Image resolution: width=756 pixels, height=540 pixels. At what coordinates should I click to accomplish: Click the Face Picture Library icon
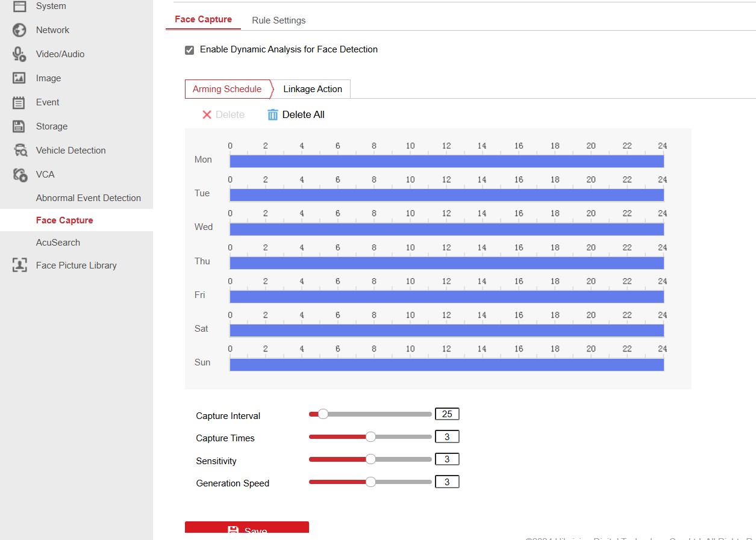click(20, 265)
